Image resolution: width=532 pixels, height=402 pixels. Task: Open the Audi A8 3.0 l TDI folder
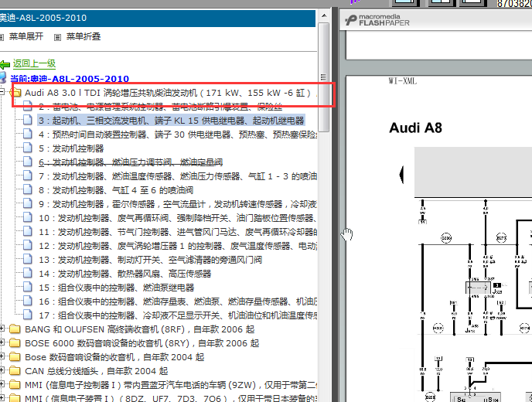168,93
